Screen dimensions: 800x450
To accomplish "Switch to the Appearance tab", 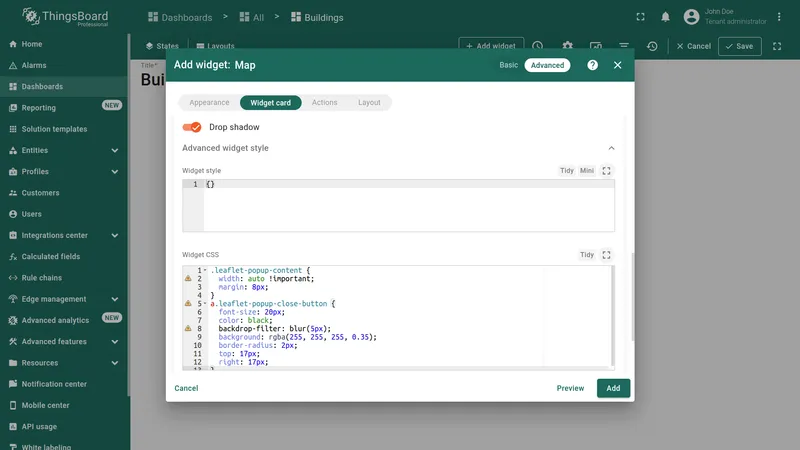I will point(209,103).
